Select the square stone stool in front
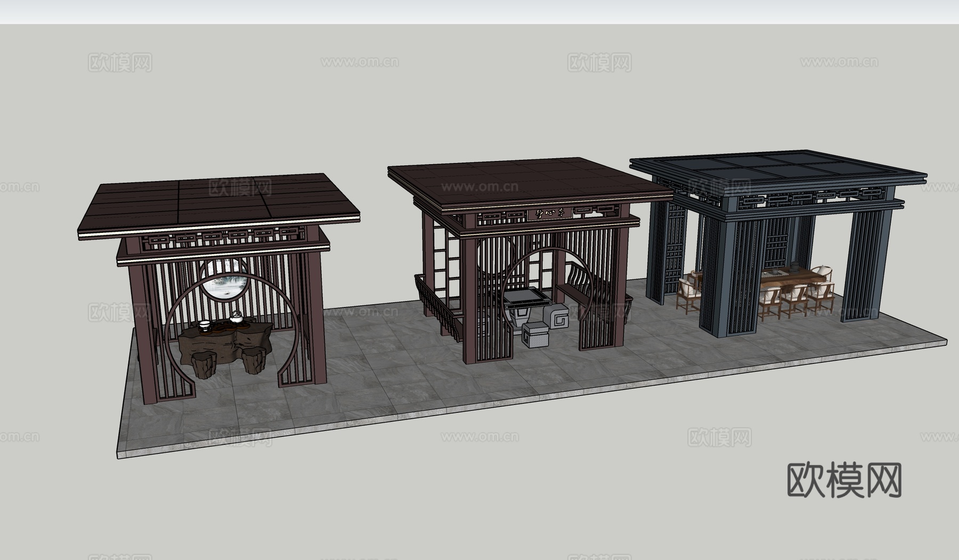The width and height of the screenshot is (959, 560). (x=535, y=336)
